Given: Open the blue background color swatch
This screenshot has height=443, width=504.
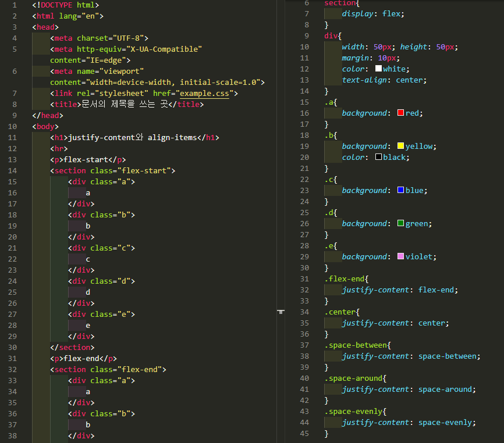Looking at the screenshot, I should [400, 190].
